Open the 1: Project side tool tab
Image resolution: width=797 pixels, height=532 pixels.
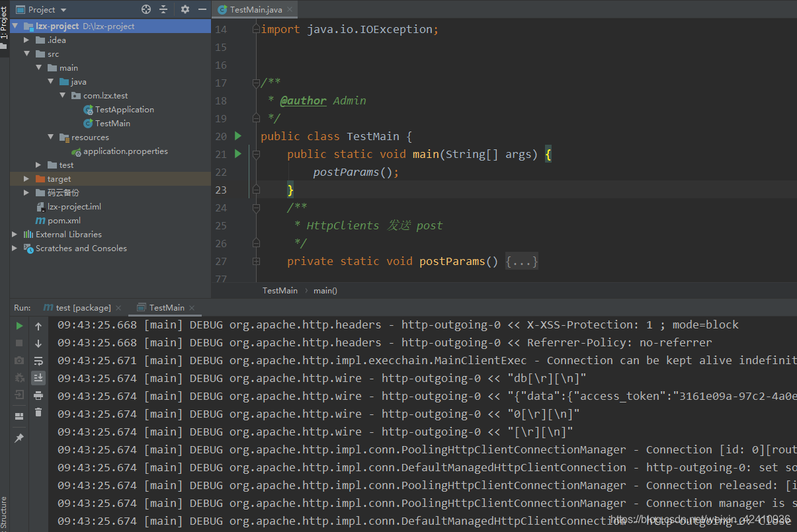tap(4, 24)
